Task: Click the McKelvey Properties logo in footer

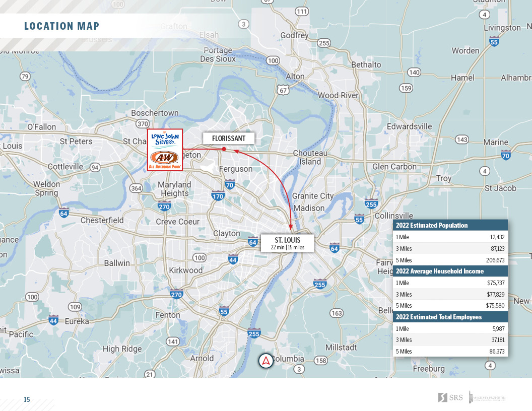Action: pyautogui.click(x=487, y=397)
